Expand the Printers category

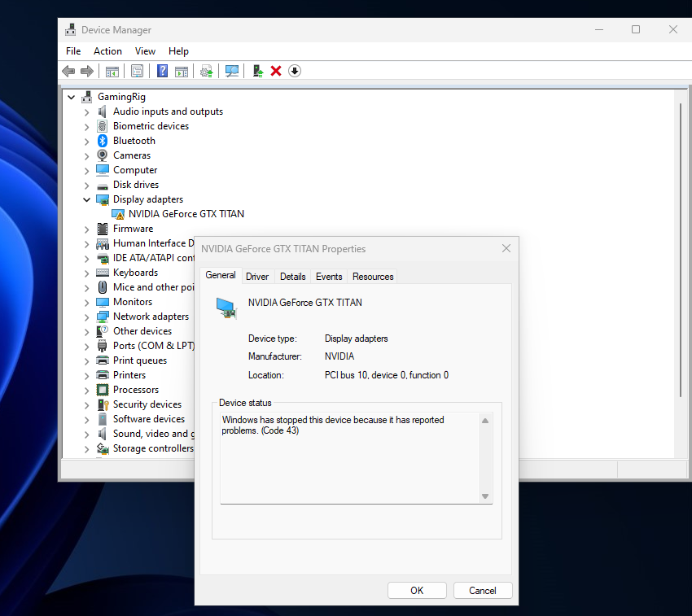pyautogui.click(x=86, y=375)
